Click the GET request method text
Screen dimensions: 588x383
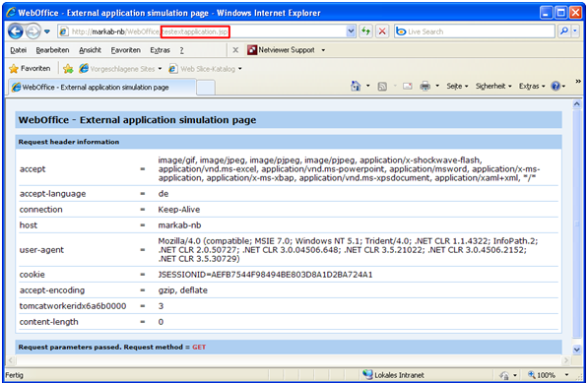[199, 347]
